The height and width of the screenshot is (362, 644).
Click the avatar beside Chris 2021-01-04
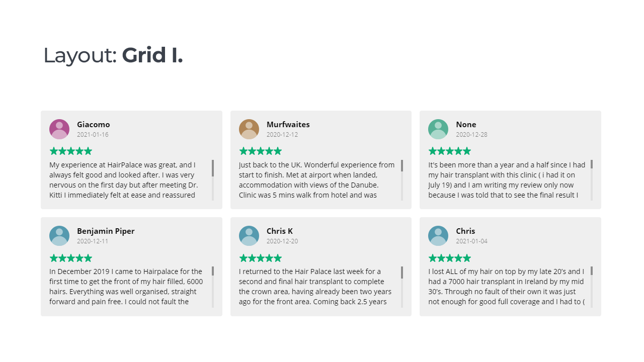[438, 236]
